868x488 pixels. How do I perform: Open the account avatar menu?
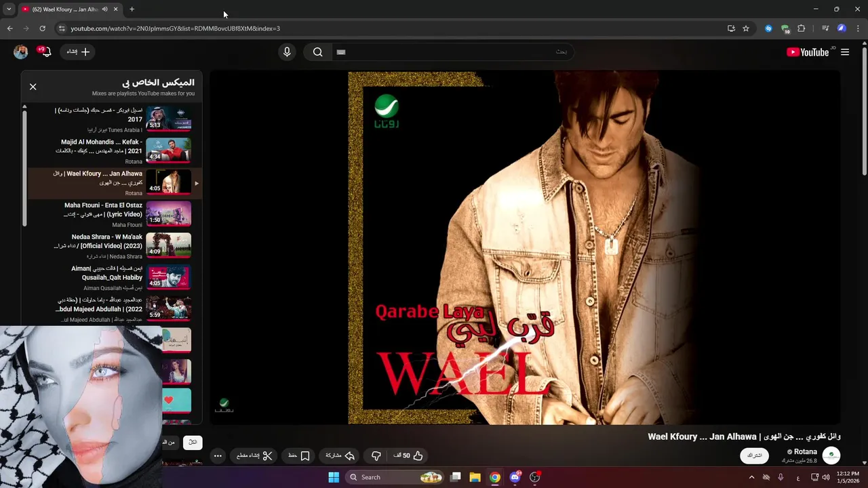[21, 52]
